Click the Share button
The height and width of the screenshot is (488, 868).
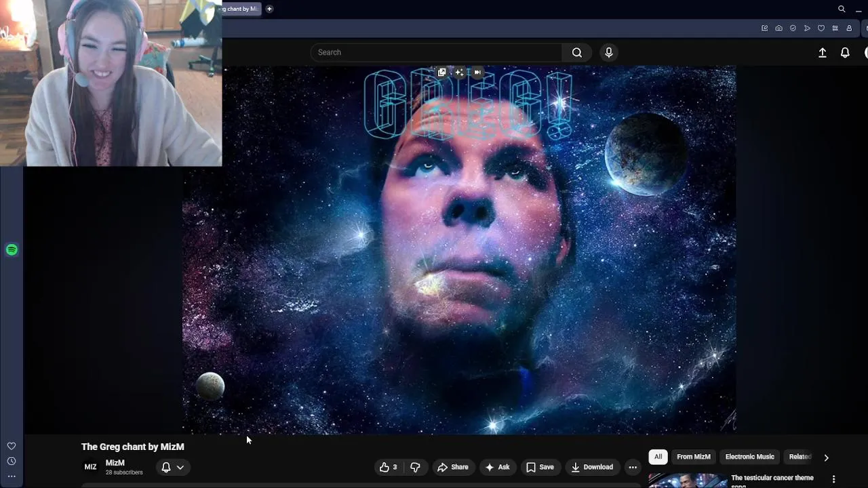453,467
